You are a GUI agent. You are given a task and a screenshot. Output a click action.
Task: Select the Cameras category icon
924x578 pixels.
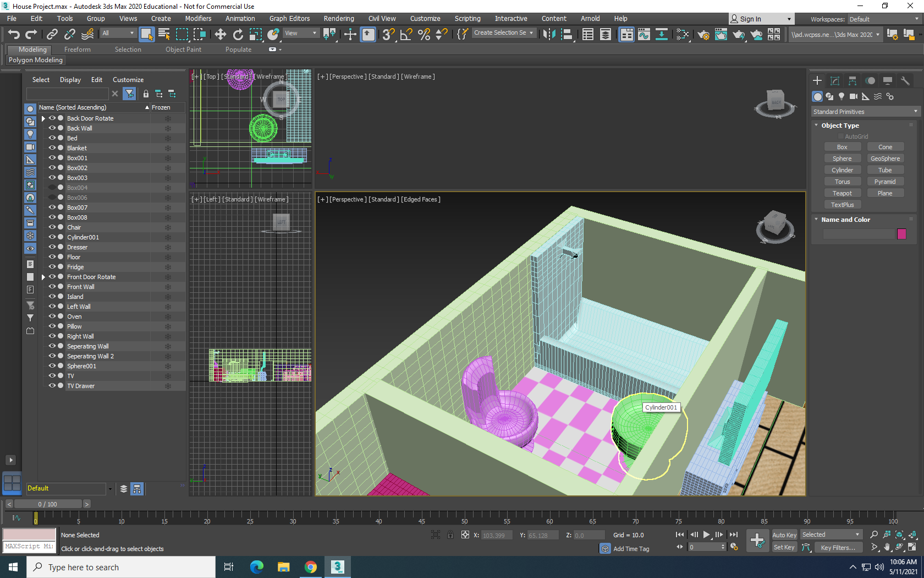854,96
